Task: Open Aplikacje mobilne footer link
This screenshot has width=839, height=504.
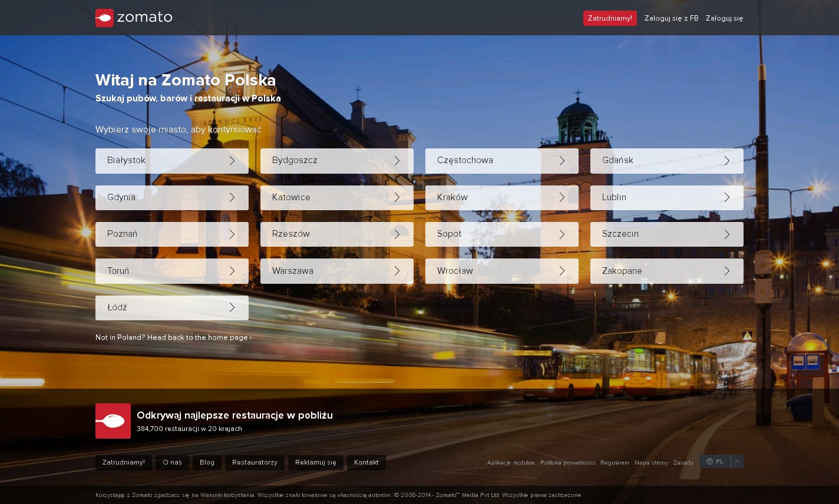Action: point(511,463)
